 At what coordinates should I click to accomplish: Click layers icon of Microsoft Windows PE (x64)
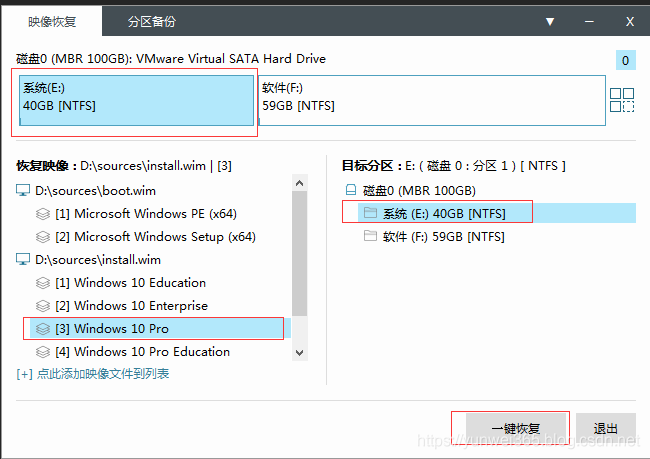click(x=43, y=214)
